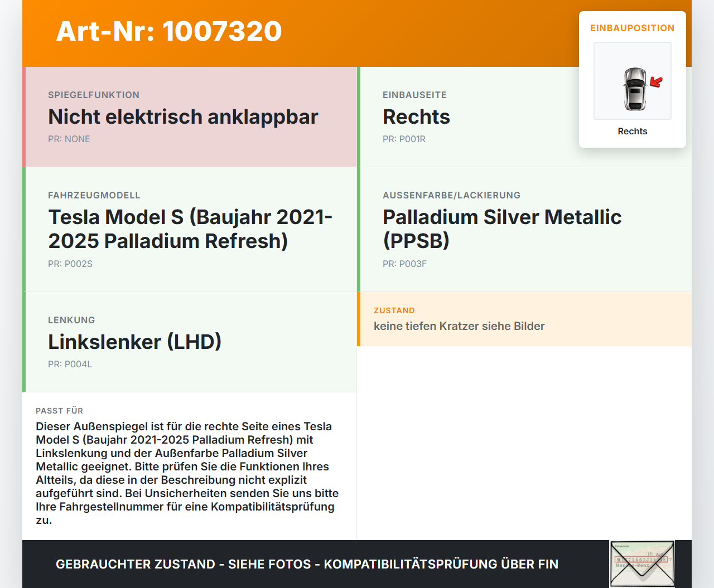Click the 'PR: NONE' code

69,139
